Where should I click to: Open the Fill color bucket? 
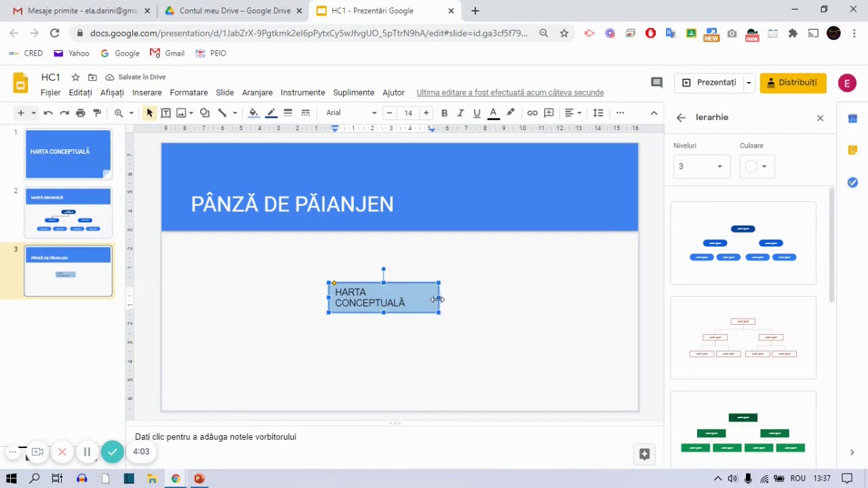pyautogui.click(x=254, y=113)
